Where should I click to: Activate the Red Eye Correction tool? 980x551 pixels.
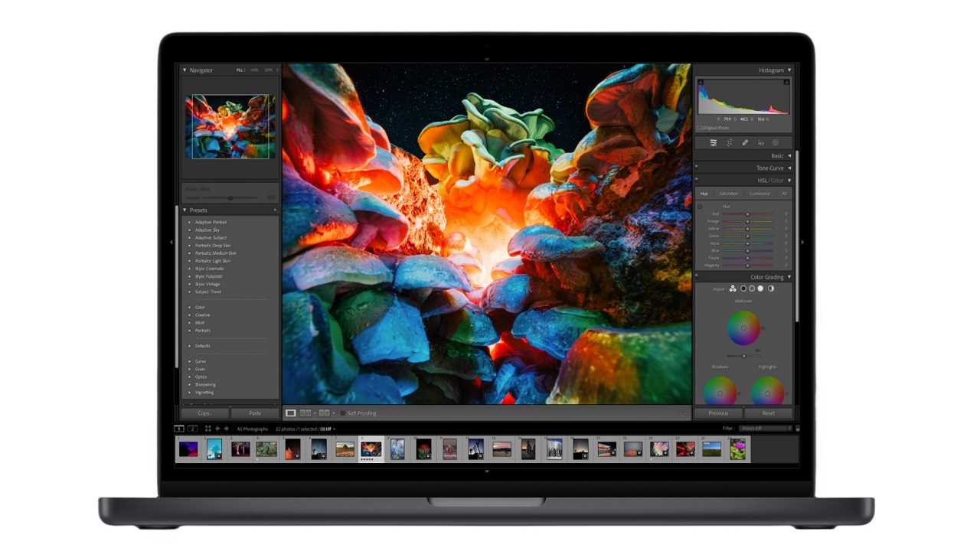coord(760,143)
